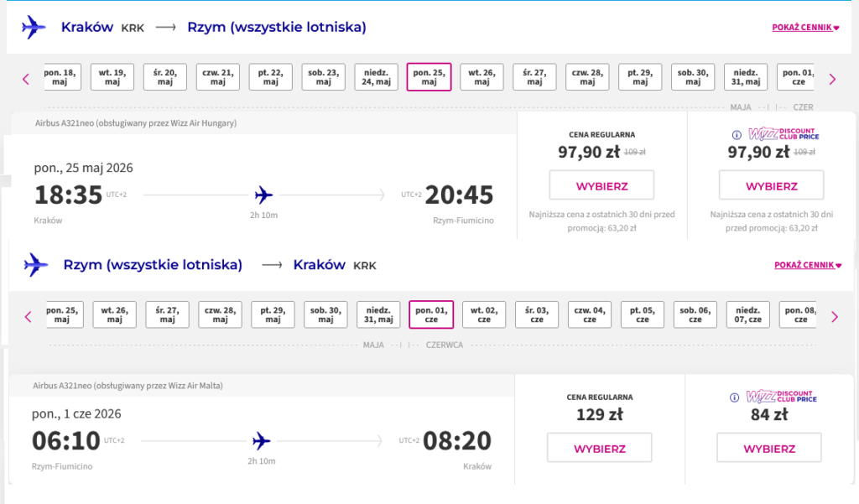The image size is (859, 504).
Task: Click next dates arrow for Rzym–Kraków flights
Action: pos(834,317)
